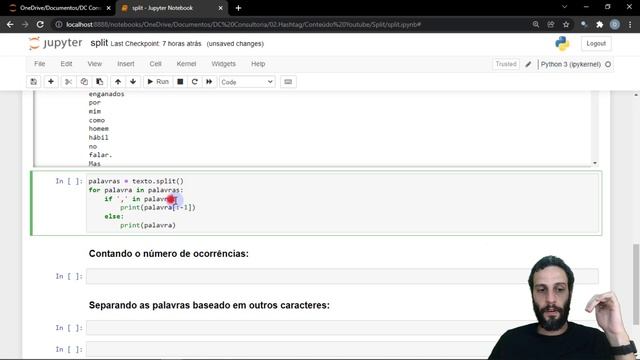The height and width of the screenshot is (360, 640).
Task: Open the browser three-dot menu
Action: (630, 24)
